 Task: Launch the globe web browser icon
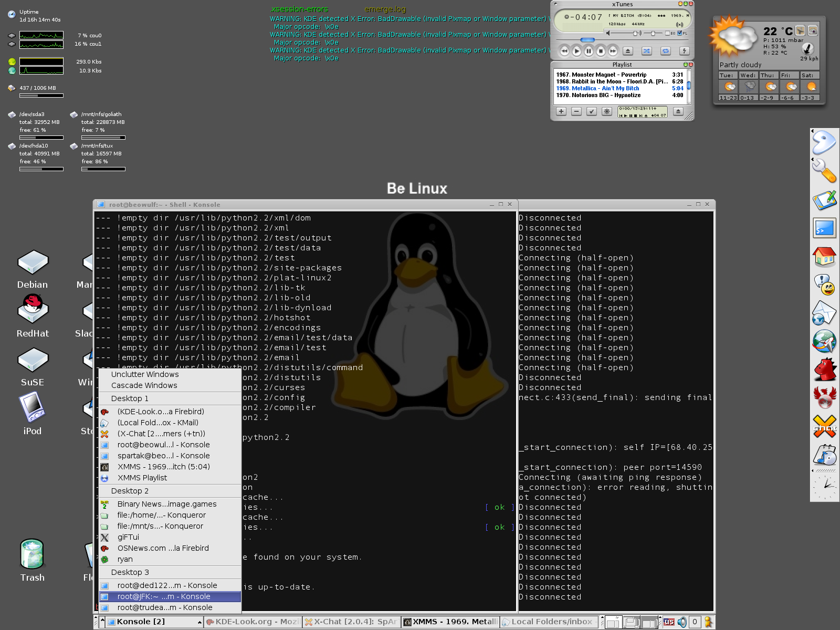click(x=824, y=342)
